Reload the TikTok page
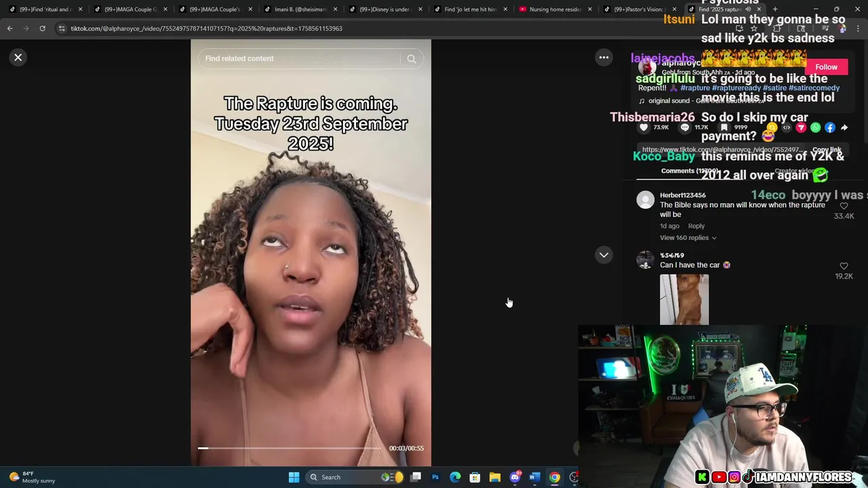Image resolution: width=868 pixels, height=488 pixels. pos(42,28)
